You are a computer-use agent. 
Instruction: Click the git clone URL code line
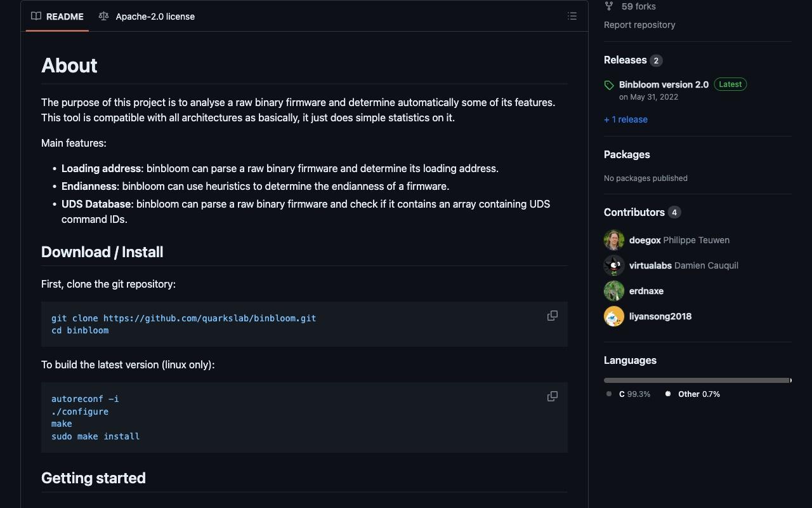pos(183,318)
